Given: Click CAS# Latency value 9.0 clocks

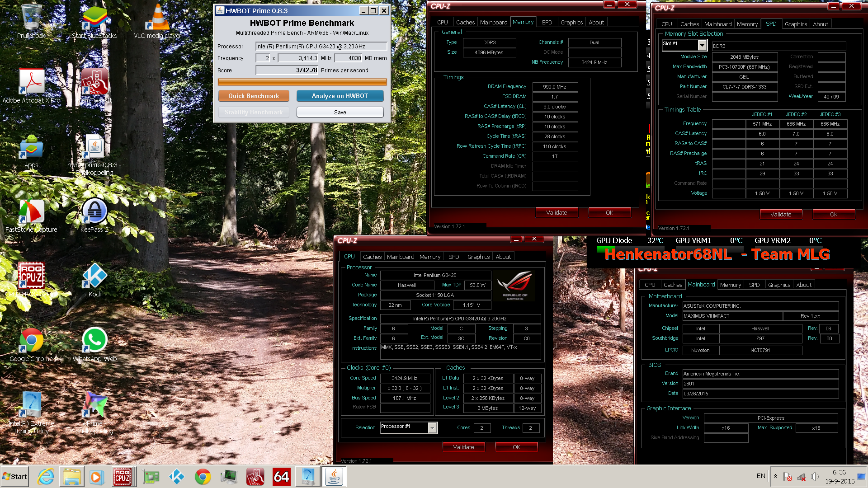Looking at the screenshot, I should point(555,107).
